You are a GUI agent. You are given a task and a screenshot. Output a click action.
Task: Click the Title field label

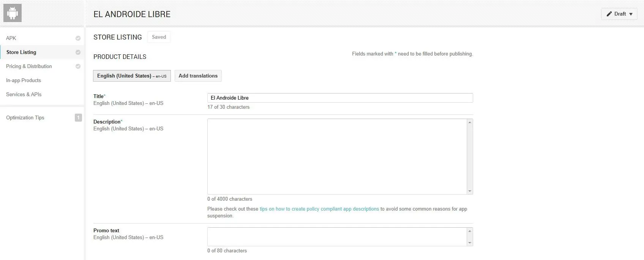click(99, 96)
